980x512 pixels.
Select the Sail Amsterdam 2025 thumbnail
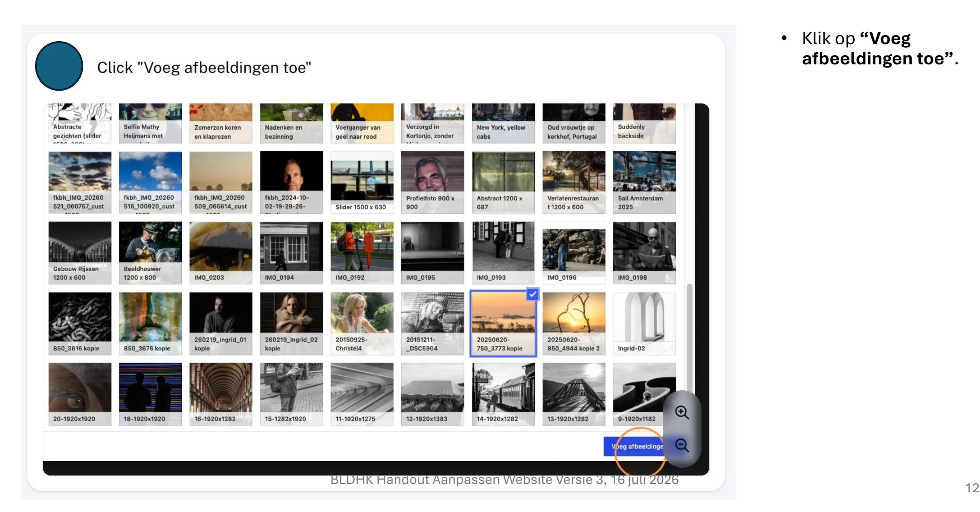pyautogui.click(x=644, y=182)
